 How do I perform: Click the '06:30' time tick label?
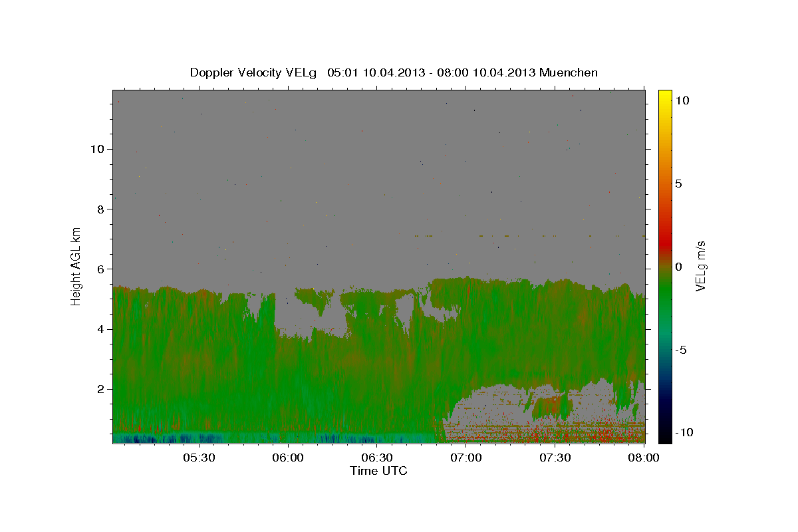377,458
